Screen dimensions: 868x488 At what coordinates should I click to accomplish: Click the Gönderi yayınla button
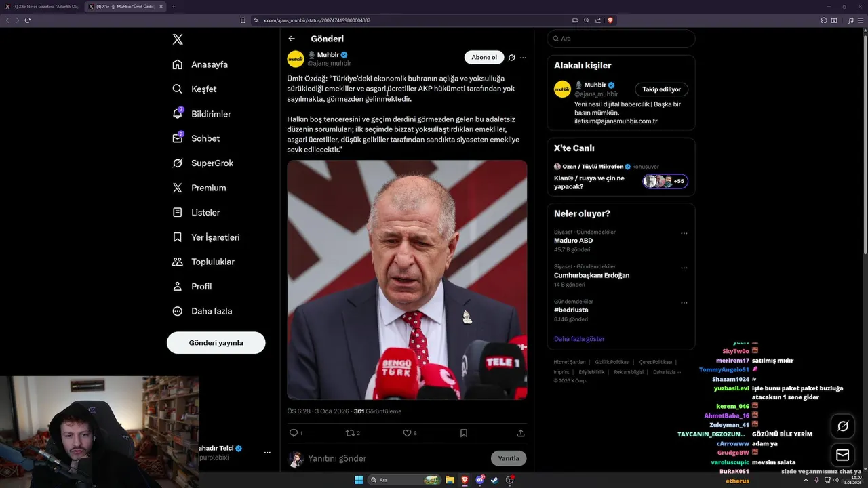(216, 343)
